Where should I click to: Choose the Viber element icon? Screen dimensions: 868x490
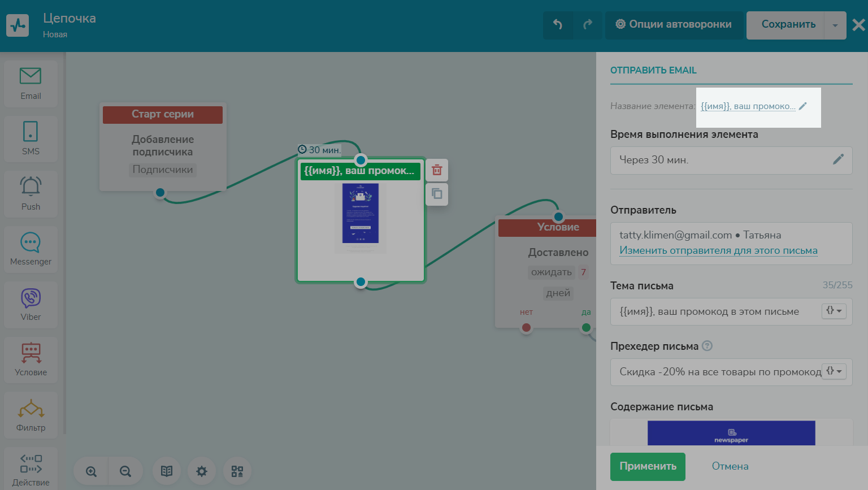click(x=31, y=304)
